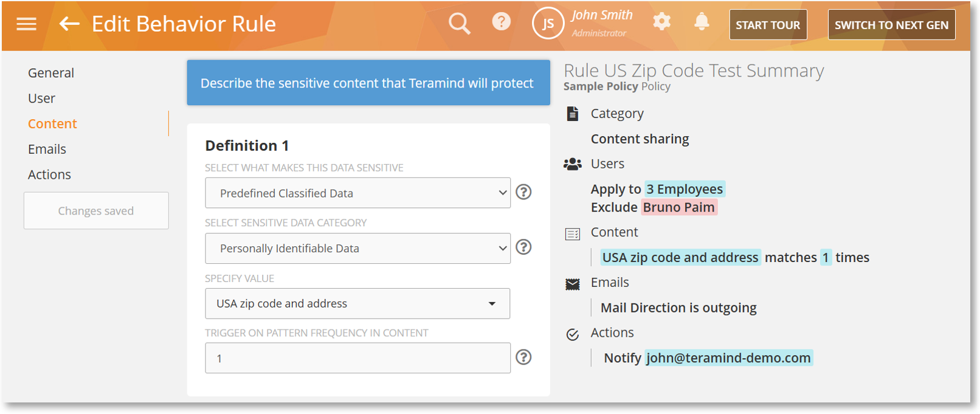The height and width of the screenshot is (414, 980).
Task: Open search with the magnifier icon
Action: click(x=459, y=24)
